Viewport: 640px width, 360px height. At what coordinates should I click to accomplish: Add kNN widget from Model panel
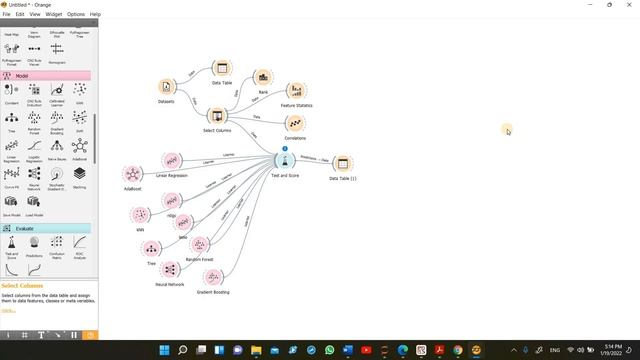click(80, 94)
